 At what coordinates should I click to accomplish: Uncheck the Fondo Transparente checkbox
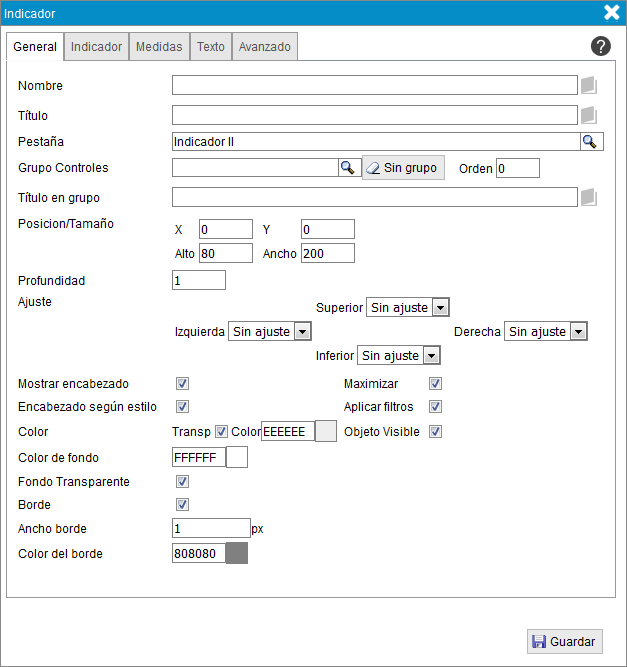tap(183, 482)
